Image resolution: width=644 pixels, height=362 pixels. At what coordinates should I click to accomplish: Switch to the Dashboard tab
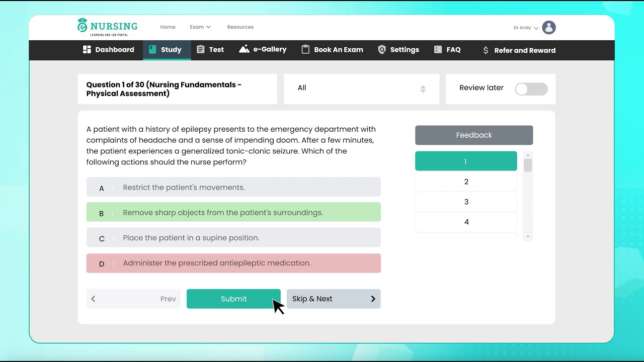109,50
